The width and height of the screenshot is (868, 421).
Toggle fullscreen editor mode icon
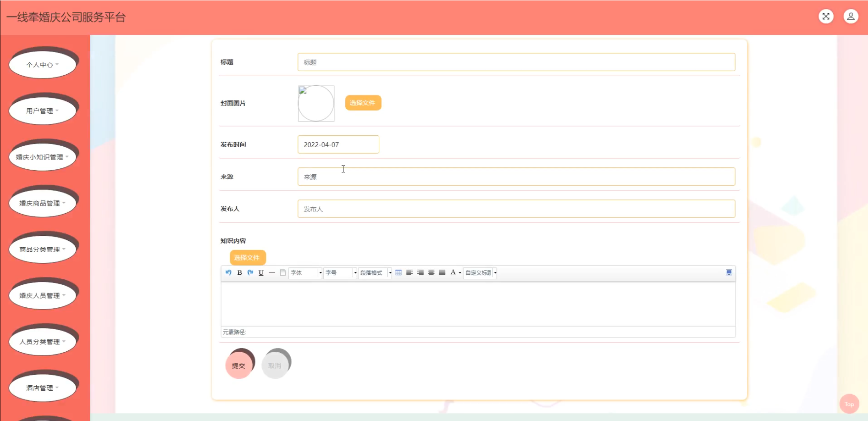[729, 272]
